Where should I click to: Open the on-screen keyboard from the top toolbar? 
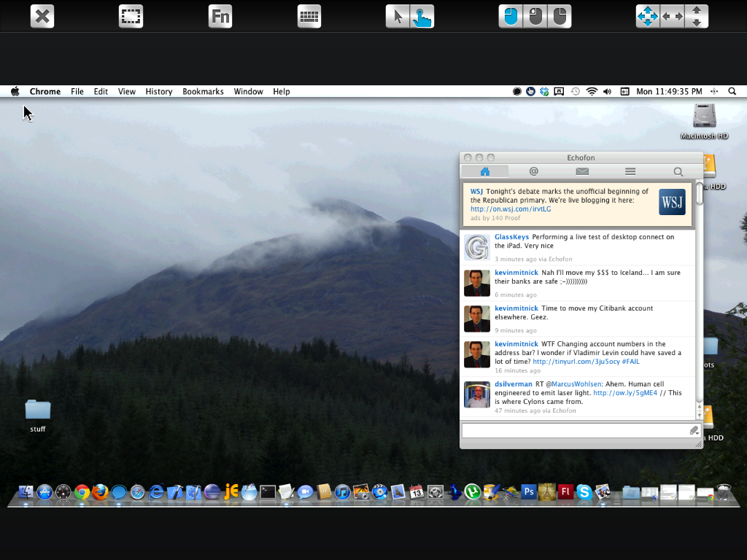click(309, 16)
